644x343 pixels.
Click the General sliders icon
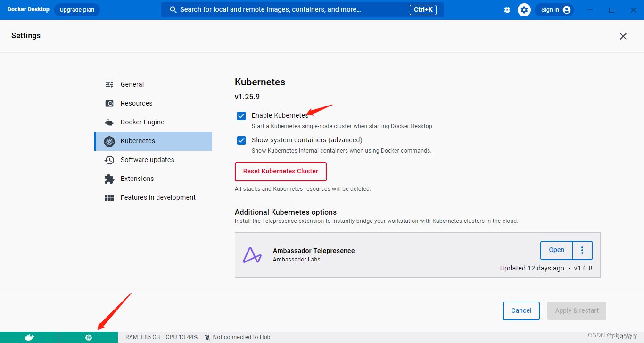tap(109, 84)
